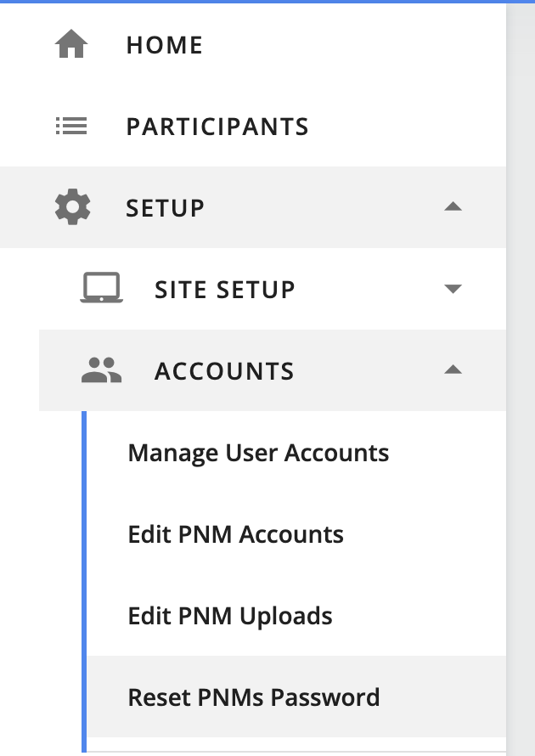Viewport: 535px width, 756px height.
Task: Select the SITE SETUP text label
Action: pos(225,290)
